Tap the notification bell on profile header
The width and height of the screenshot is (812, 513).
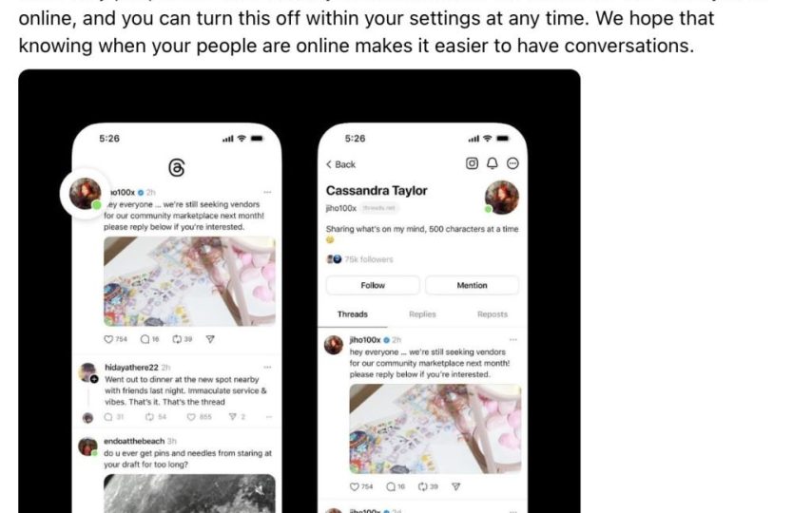[492, 163]
